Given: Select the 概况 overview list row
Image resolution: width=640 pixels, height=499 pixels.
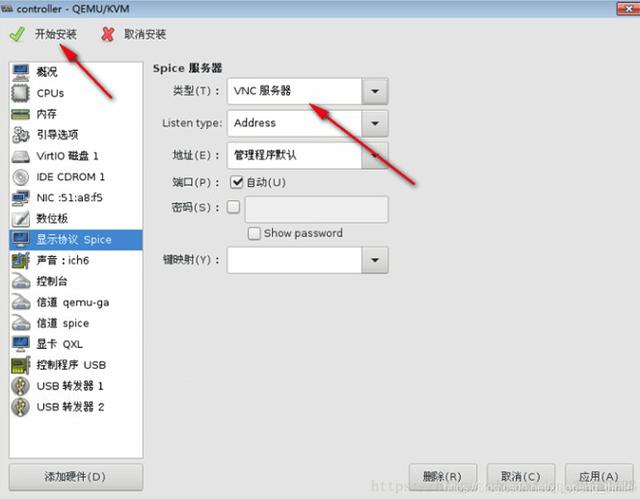Looking at the screenshot, I should [x=76, y=72].
